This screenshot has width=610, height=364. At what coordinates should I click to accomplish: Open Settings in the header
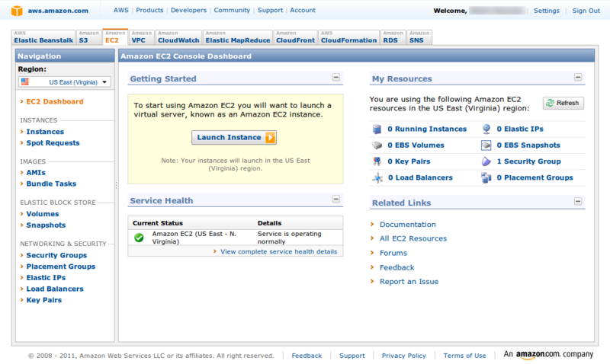coord(547,11)
